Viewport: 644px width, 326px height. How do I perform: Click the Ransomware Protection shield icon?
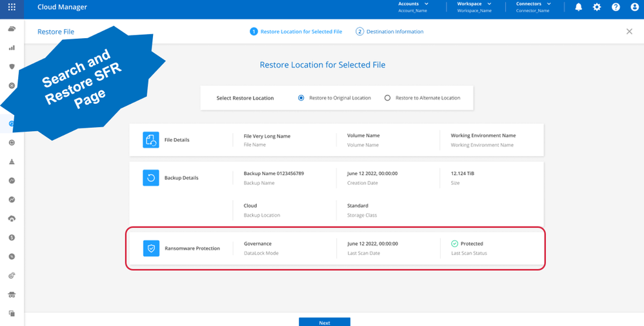point(151,248)
